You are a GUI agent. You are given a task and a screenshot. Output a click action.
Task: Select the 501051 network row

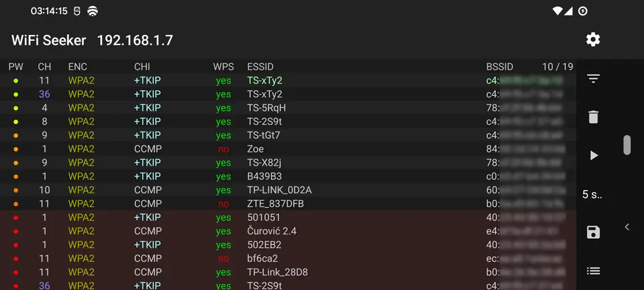click(x=288, y=217)
